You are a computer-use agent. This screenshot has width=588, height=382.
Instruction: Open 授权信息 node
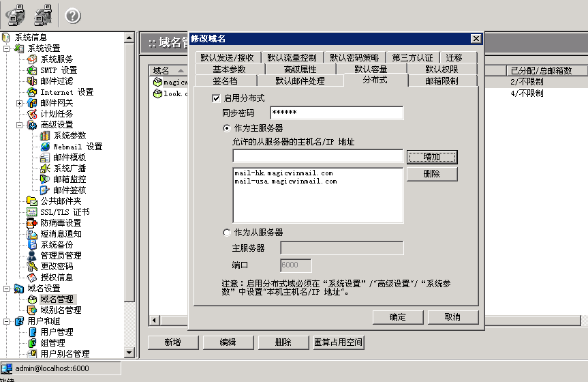click(57, 277)
